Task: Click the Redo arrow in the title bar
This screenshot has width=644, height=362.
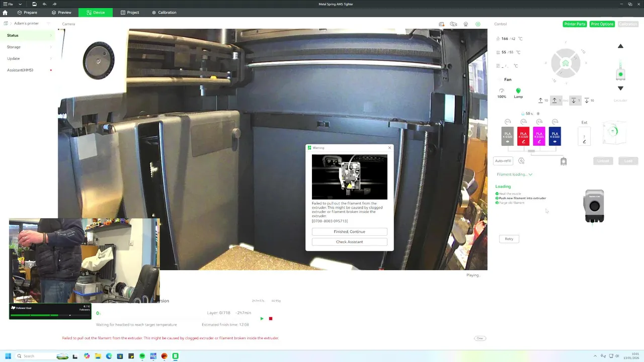Action: tap(54, 4)
